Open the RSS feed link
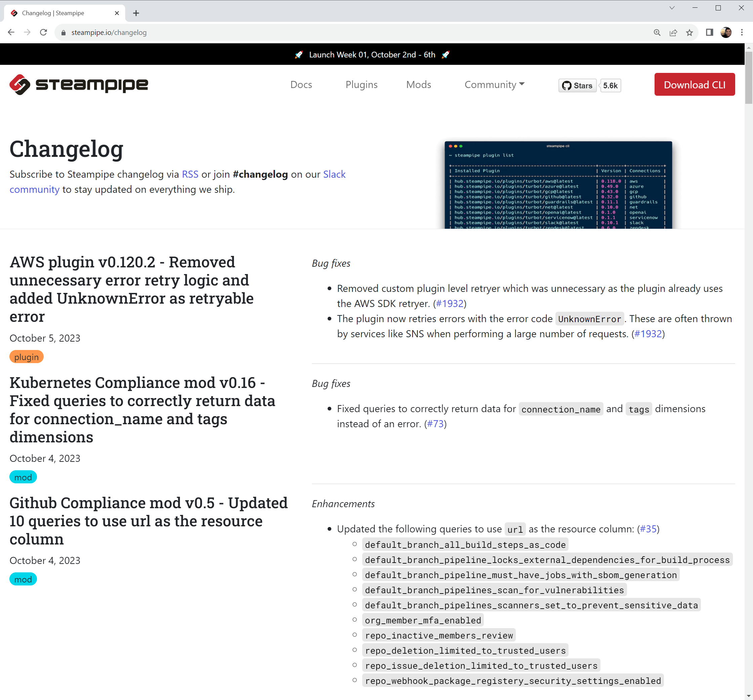This screenshot has width=753, height=700. coord(190,174)
